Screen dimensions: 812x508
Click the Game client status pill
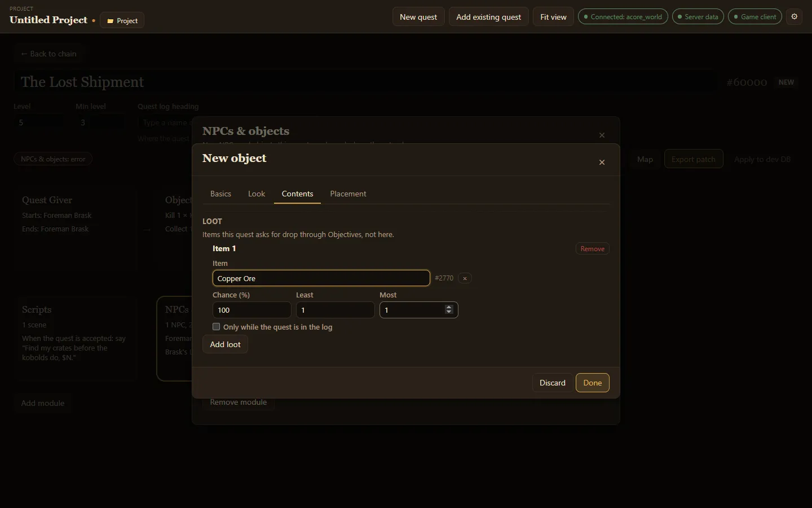click(755, 17)
